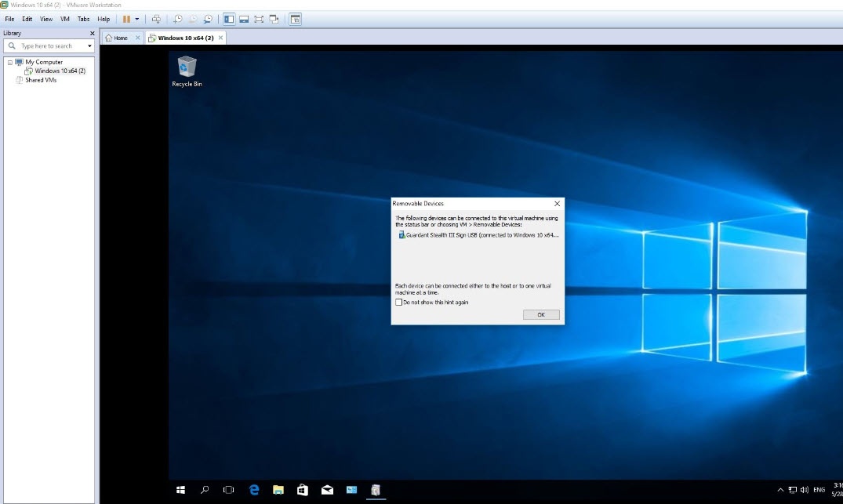Image resolution: width=843 pixels, height=504 pixels.
Task: Select Guardant Stealth III Sign USB device
Action: coord(478,234)
